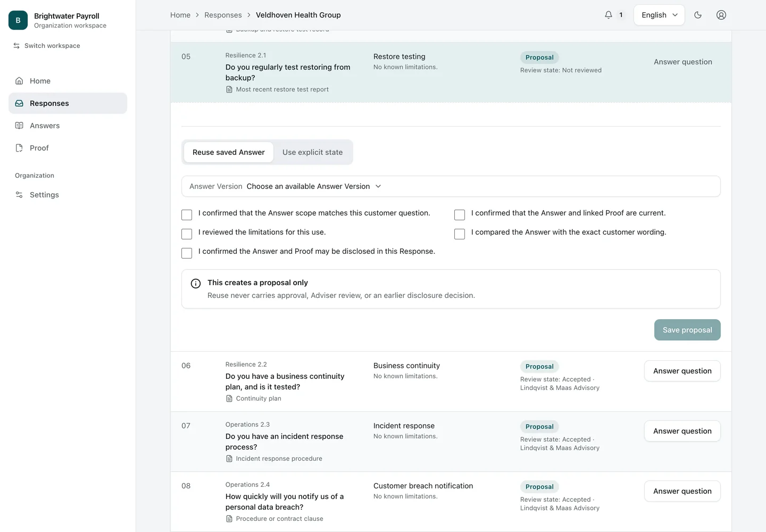
Task: Click Answer question for Business continuity row
Action: pyautogui.click(x=682, y=371)
